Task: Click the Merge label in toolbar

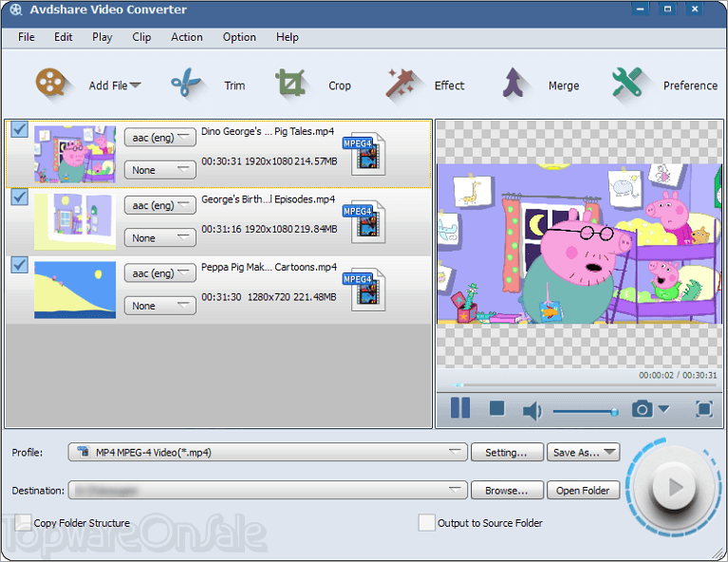Action: click(563, 86)
